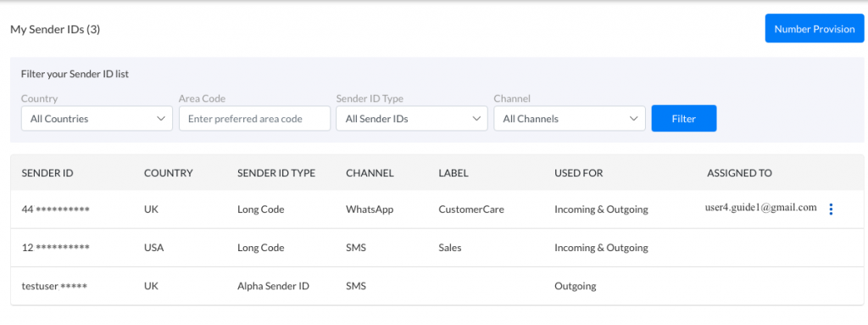Click the COUNTRY column header
The image size is (868, 325).
click(169, 173)
